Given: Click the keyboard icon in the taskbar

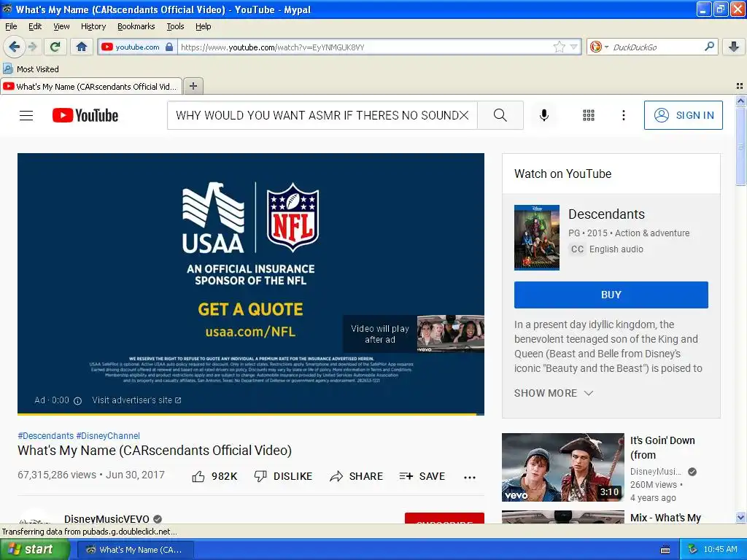Looking at the screenshot, I should click(x=665, y=550).
